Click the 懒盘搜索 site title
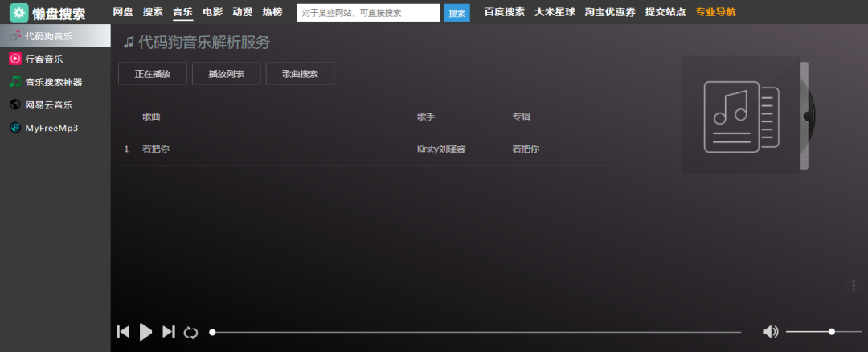The height and width of the screenshot is (352, 868). [x=59, y=14]
